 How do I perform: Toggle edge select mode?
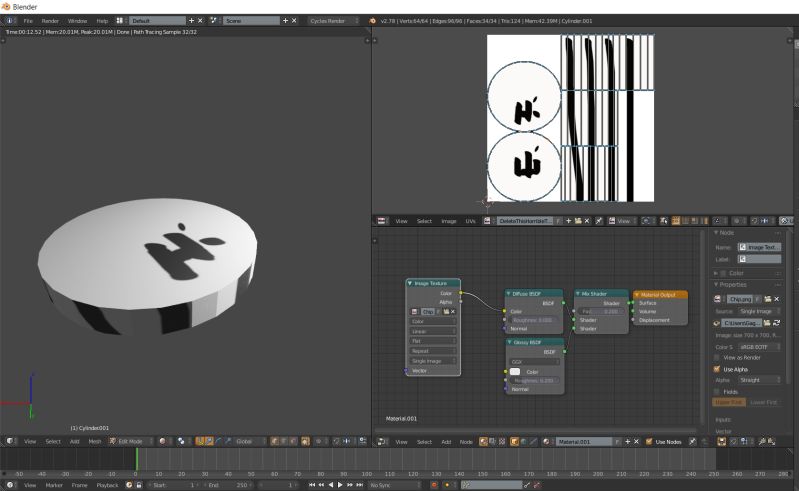point(284,442)
